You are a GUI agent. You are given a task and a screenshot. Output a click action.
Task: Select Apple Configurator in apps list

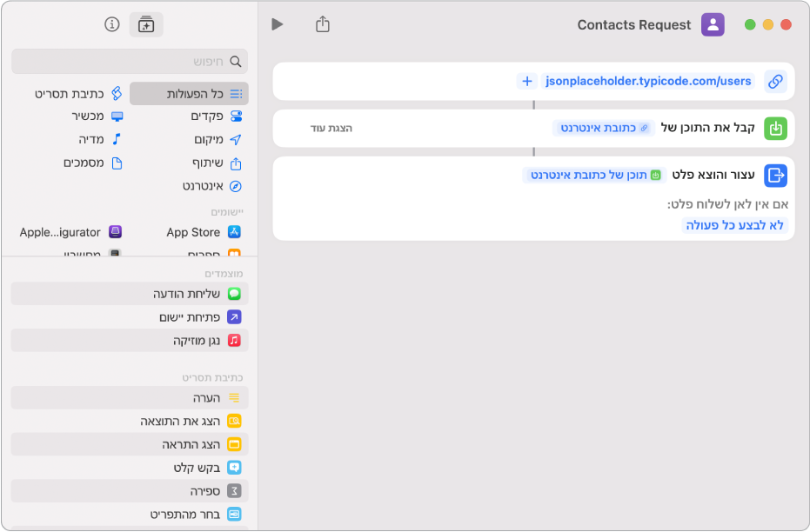pyautogui.click(x=70, y=232)
